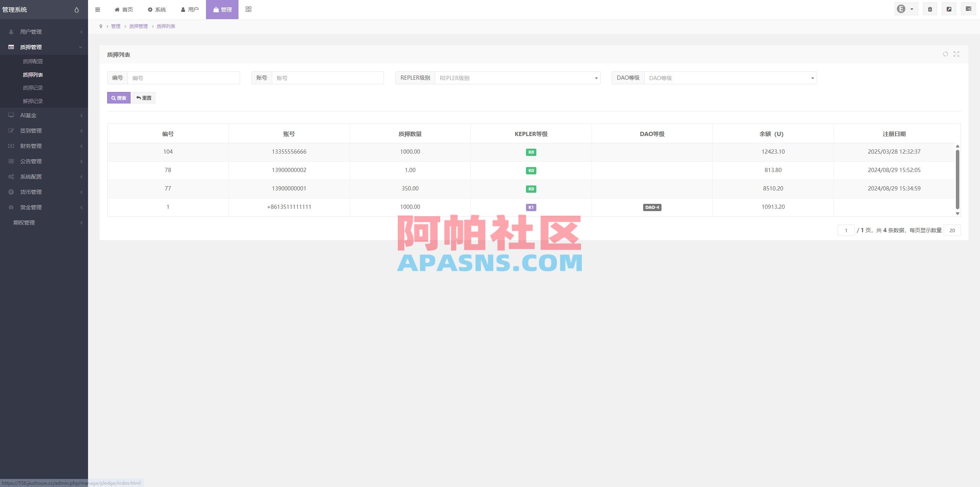Click the 质押管理 breadcrumb link
This screenshot has height=487, width=980.
(138, 26)
